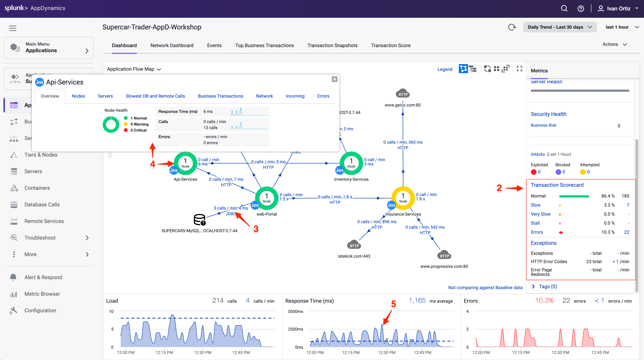Open the Database Calls panel from sidebar
The width and height of the screenshot is (644, 360).
click(14, 205)
